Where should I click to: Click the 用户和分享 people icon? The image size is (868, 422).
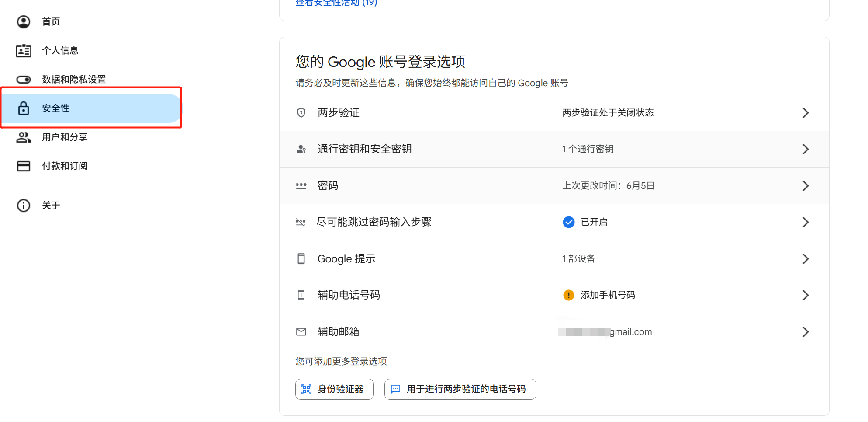pyautogui.click(x=24, y=137)
